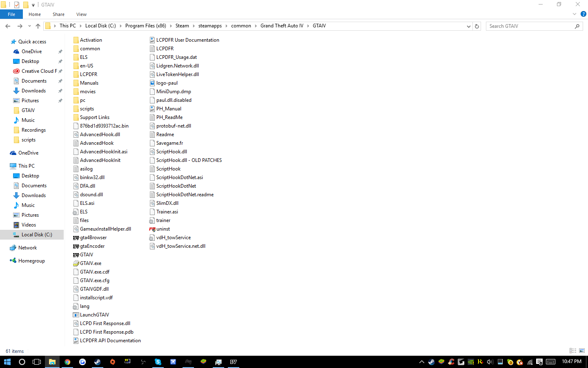Select Local Disk (C:) in the navigation pane
The image size is (588, 368).
[x=37, y=235]
